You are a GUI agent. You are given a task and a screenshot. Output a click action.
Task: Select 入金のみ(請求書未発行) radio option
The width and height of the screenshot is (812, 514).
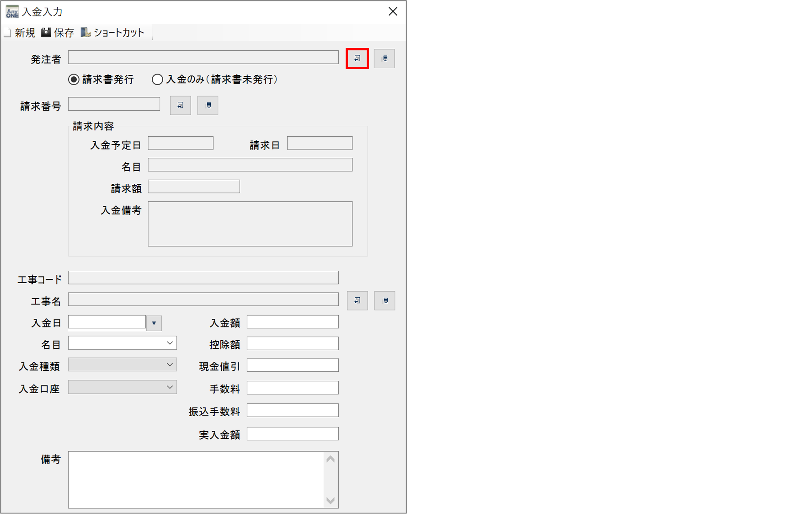[157, 80]
